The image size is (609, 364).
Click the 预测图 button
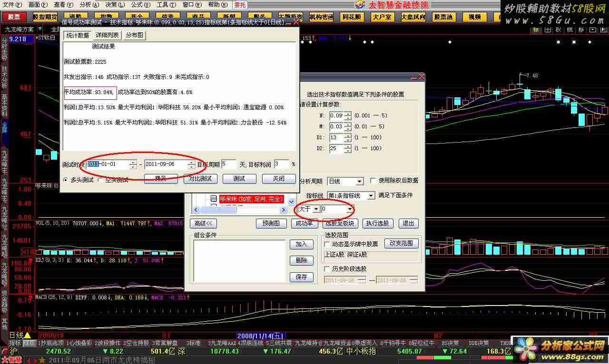coord(271,223)
